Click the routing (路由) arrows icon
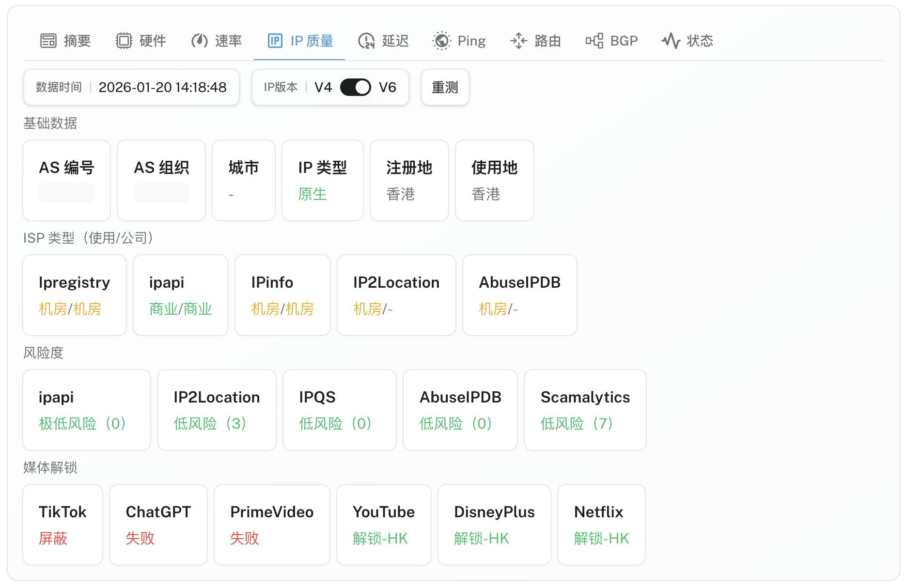 click(518, 41)
